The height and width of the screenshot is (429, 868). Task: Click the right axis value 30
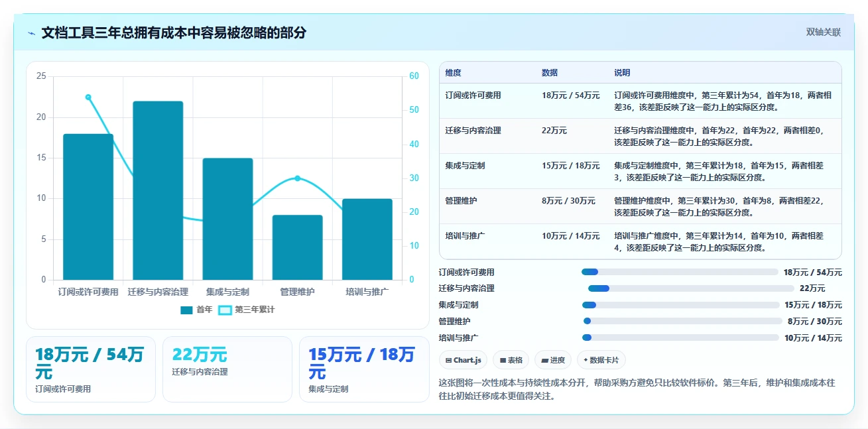[x=414, y=178]
